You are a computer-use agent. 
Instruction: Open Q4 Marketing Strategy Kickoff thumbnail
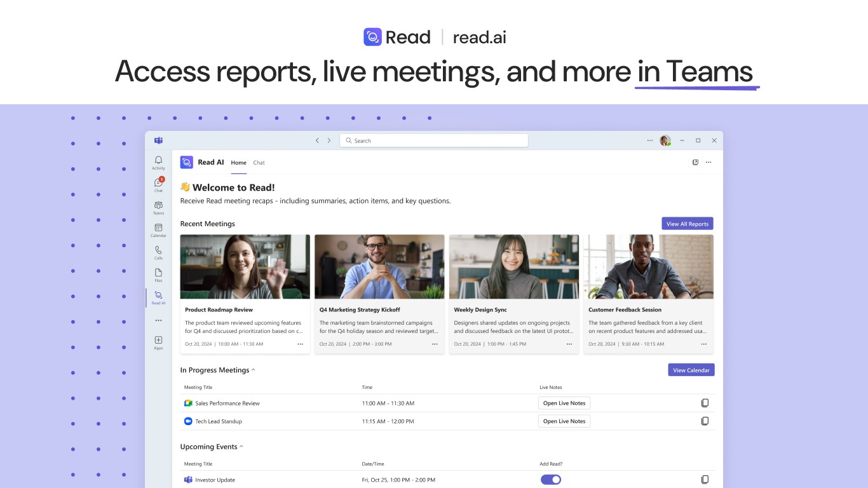(379, 267)
